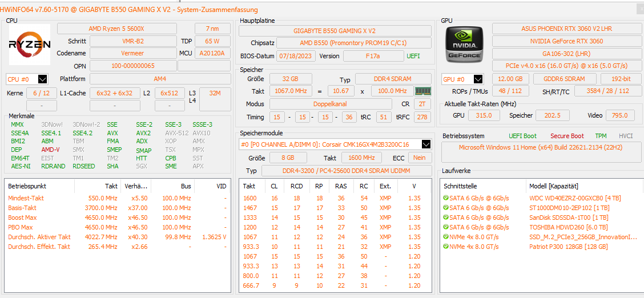Screen dimensions: 644x298
Task: Click the Microsoft Windows 11 Home build field
Action: tap(542, 152)
